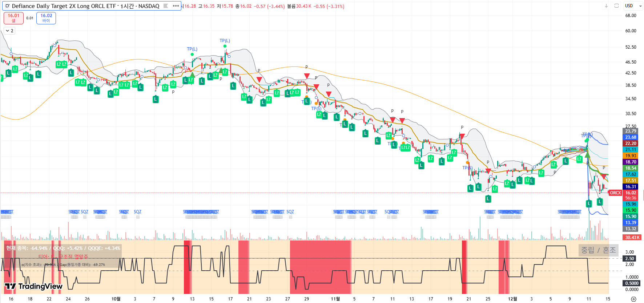Screen dimensions: 644x303
Task: Click the 16.01 sell button
Action: (x=13, y=18)
